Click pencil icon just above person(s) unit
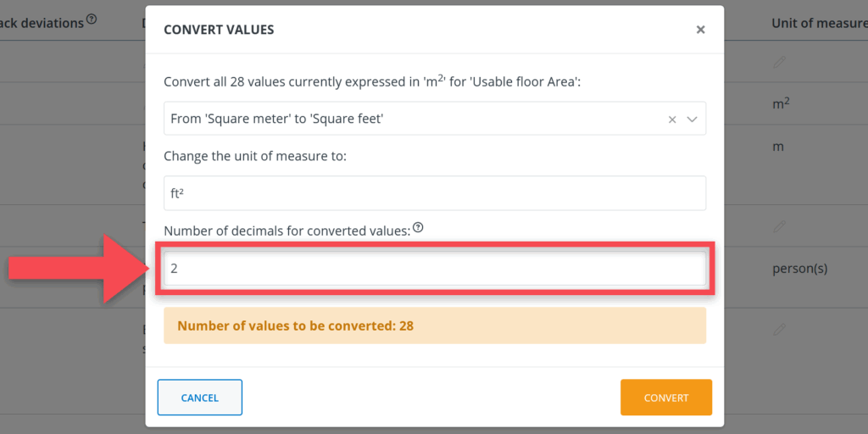The image size is (868, 434). (x=780, y=226)
